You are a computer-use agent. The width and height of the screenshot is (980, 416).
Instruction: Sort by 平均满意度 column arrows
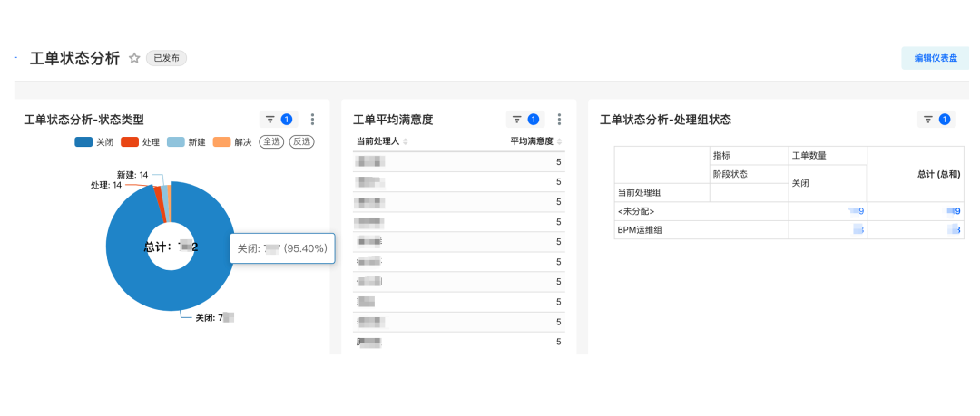coord(559,141)
